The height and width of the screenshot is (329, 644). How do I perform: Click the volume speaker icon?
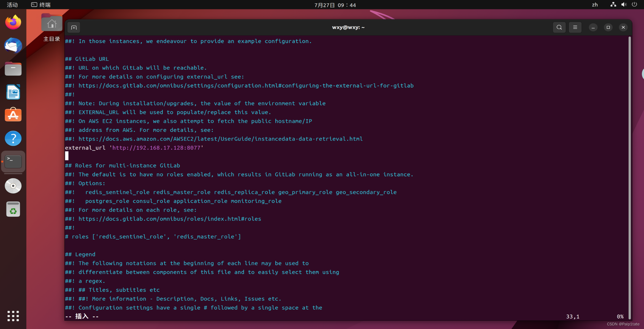[624, 5]
